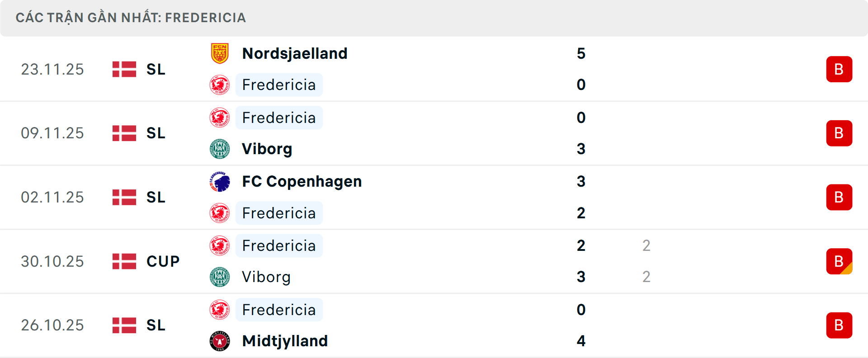
Task: Click the Midtjylland club crest
Action: tap(220, 341)
